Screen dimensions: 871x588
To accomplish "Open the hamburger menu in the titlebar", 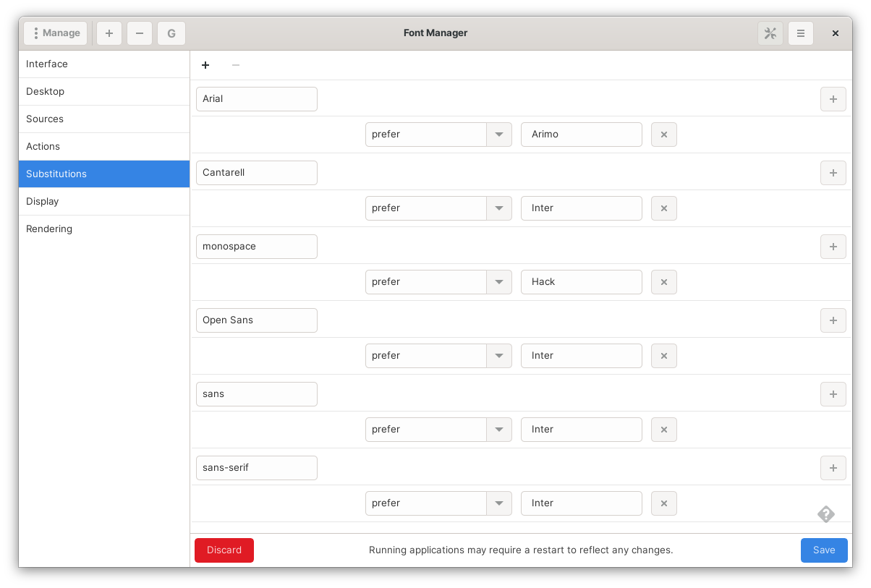I will click(801, 33).
